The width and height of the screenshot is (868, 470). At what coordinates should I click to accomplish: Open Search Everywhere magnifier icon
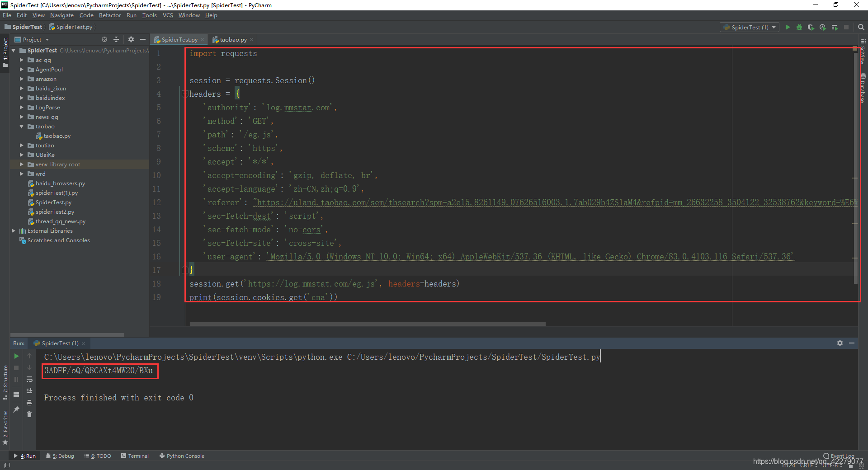pyautogui.click(x=861, y=27)
